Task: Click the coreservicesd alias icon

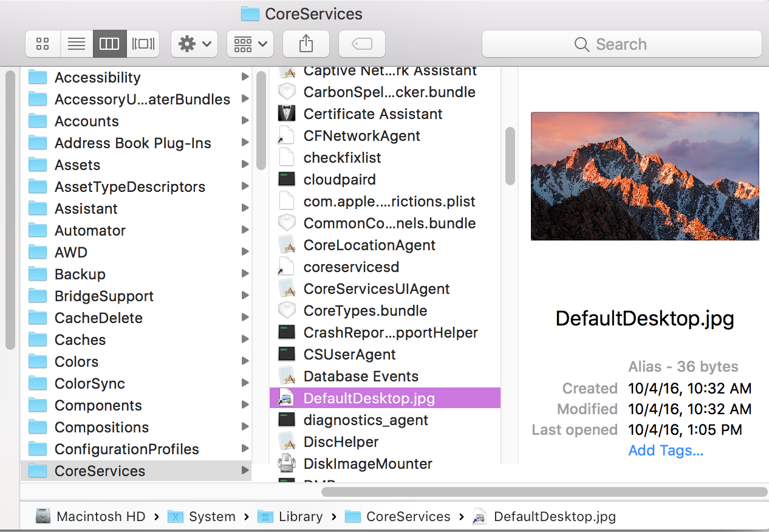Action: [286, 267]
